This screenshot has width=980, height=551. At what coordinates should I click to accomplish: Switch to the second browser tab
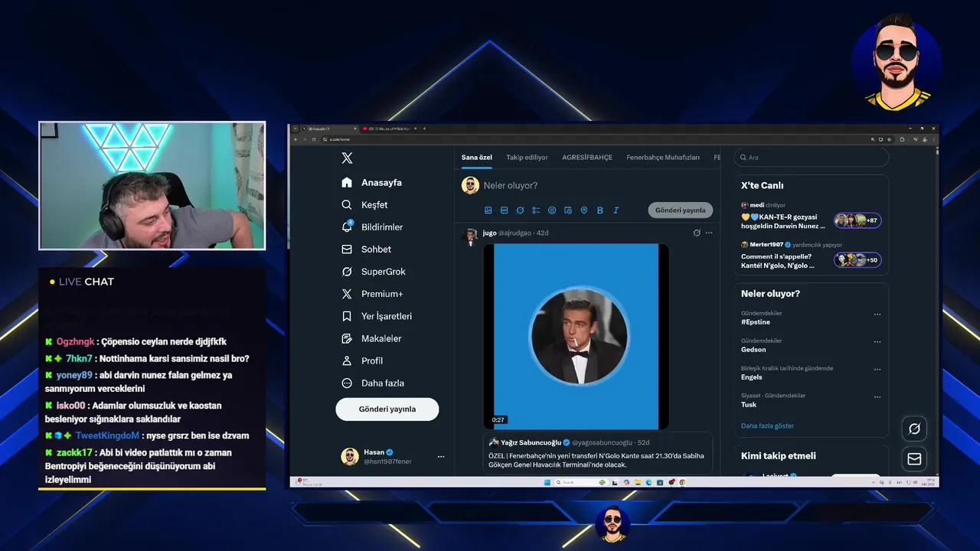point(390,129)
